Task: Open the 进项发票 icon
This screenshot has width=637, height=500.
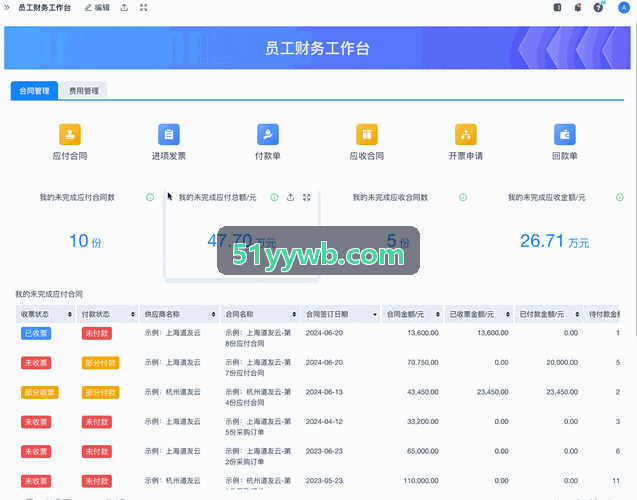Action: pyautogui.click(x=169, y=134)
